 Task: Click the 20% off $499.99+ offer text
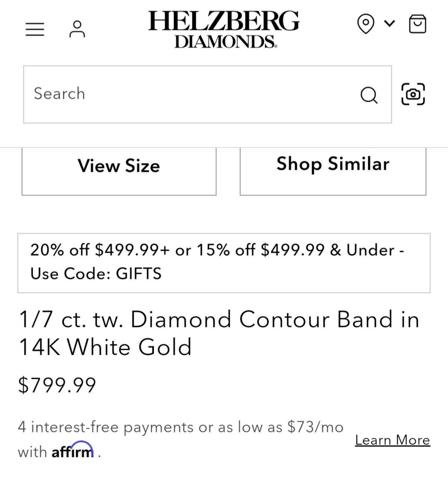pyautogui.click(x=100, y=250)
